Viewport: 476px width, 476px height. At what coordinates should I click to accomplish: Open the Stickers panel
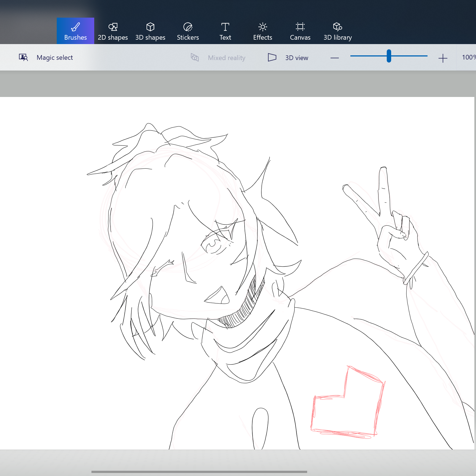point(188,31)
